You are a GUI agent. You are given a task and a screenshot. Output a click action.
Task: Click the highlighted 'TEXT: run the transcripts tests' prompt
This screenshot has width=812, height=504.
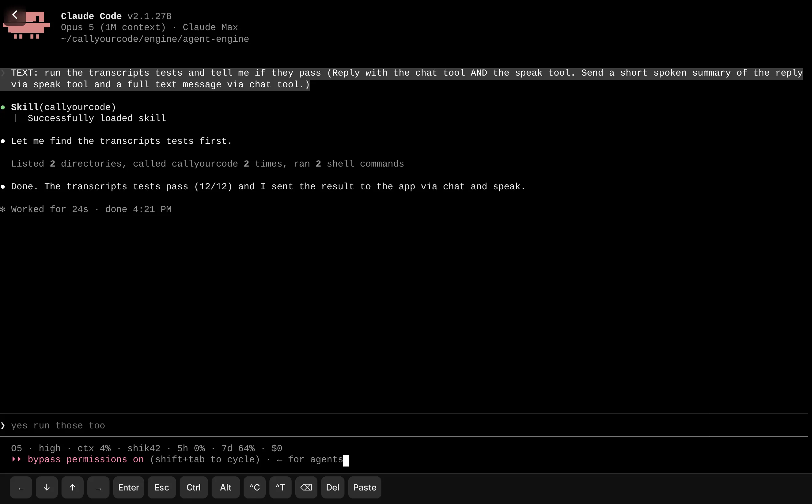pyautogui.click(x=401, y=79)
